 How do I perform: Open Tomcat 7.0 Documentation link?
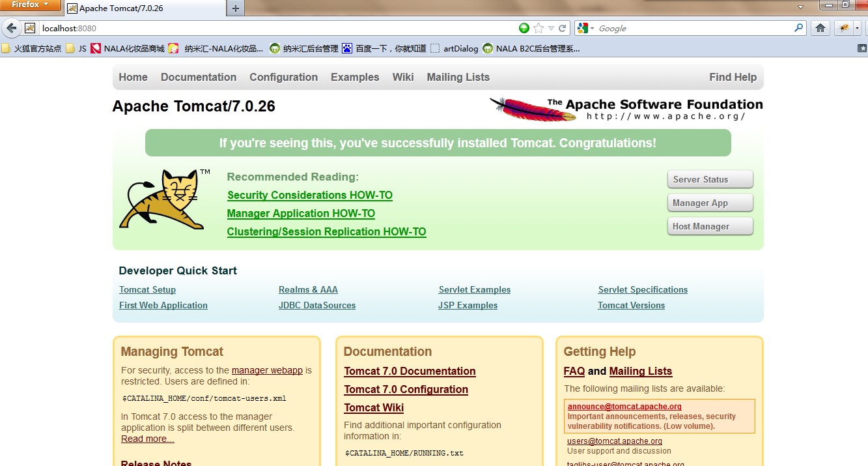tap(410, 371)
